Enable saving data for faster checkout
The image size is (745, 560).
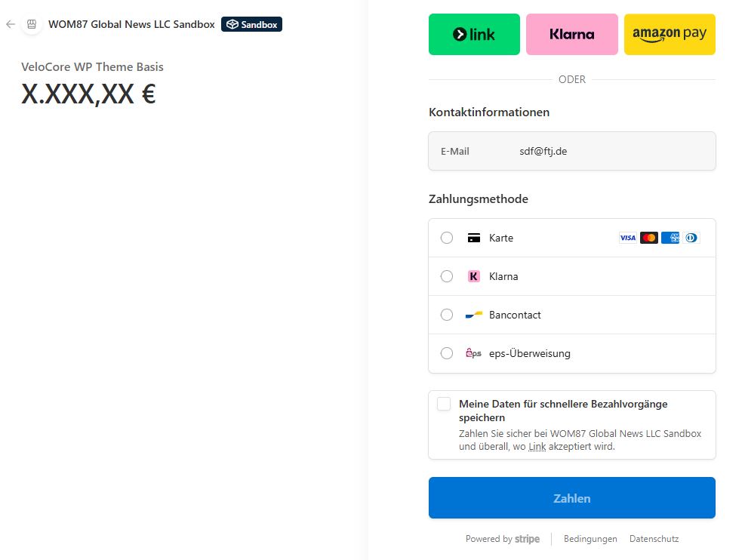tap(444, 404)
